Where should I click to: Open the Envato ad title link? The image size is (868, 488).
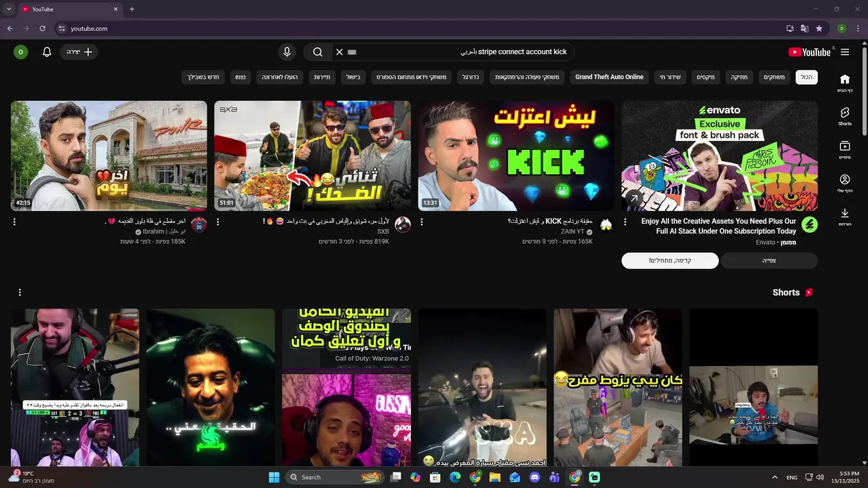click(x=718, y=226)
